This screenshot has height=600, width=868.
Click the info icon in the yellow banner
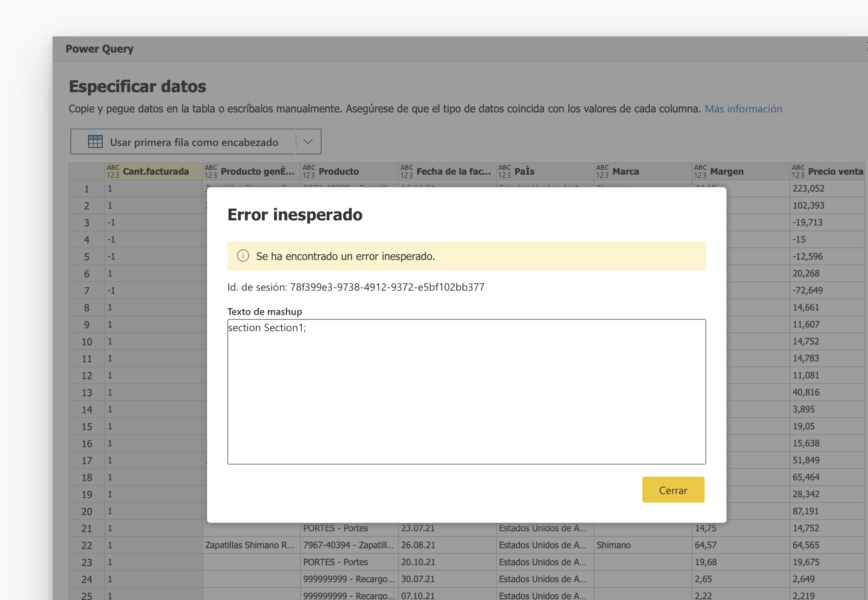[243, 256]
